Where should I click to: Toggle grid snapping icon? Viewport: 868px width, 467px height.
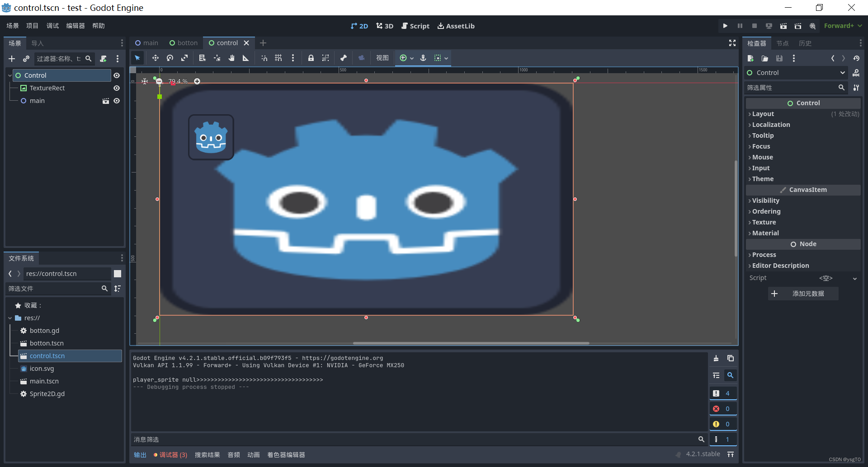click(x=278, y=58)
